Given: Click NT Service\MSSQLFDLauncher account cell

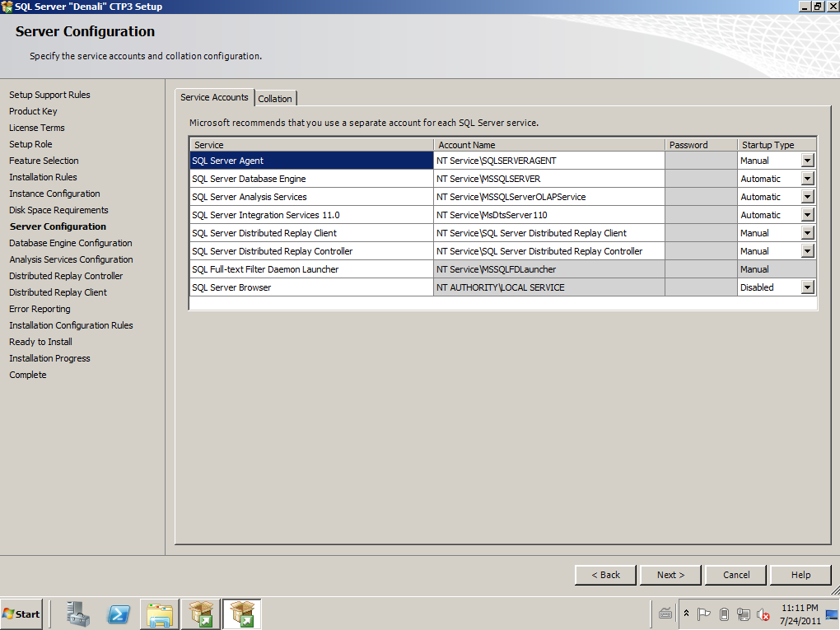Looking at the screenshot, I should click(549, 269).
